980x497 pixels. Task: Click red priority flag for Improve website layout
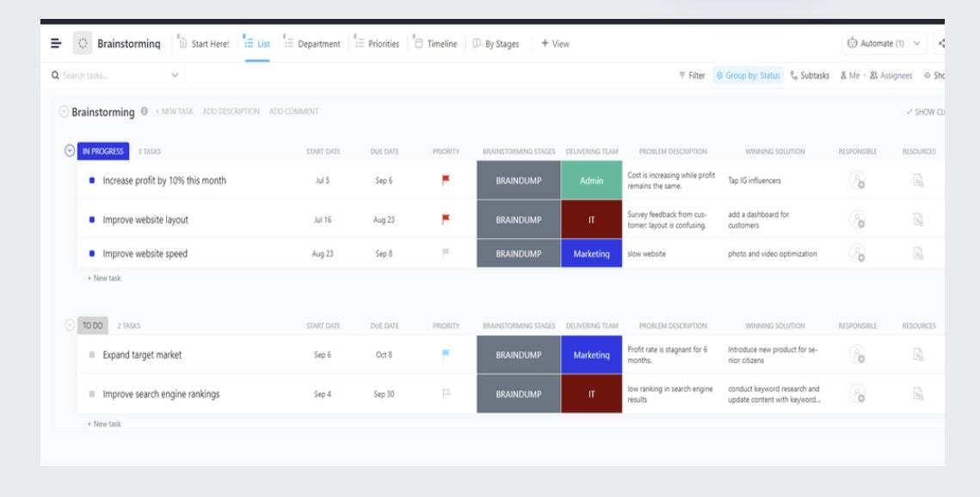tap(446, 219)
